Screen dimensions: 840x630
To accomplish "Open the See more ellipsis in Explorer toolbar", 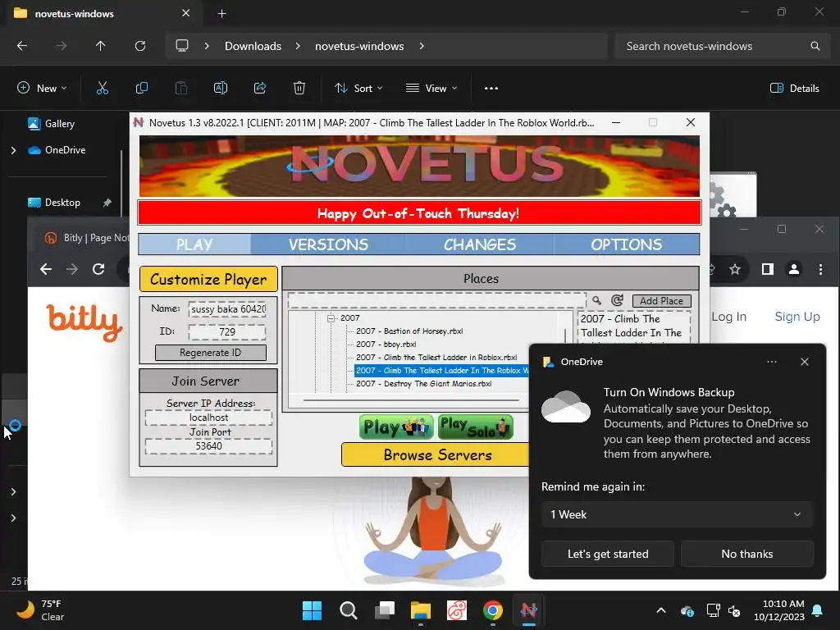I will (491, 89).
